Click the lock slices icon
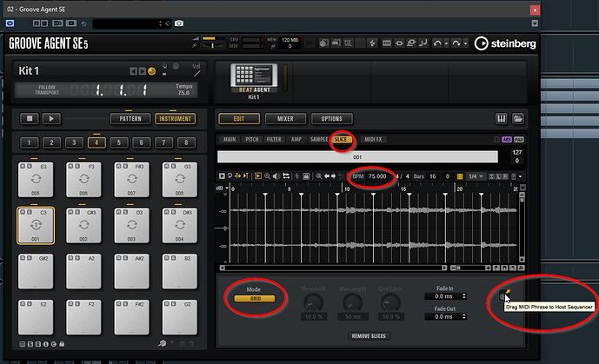Image resolution: width=599 pixels, height=364 pixels. [x=306, y=176]
